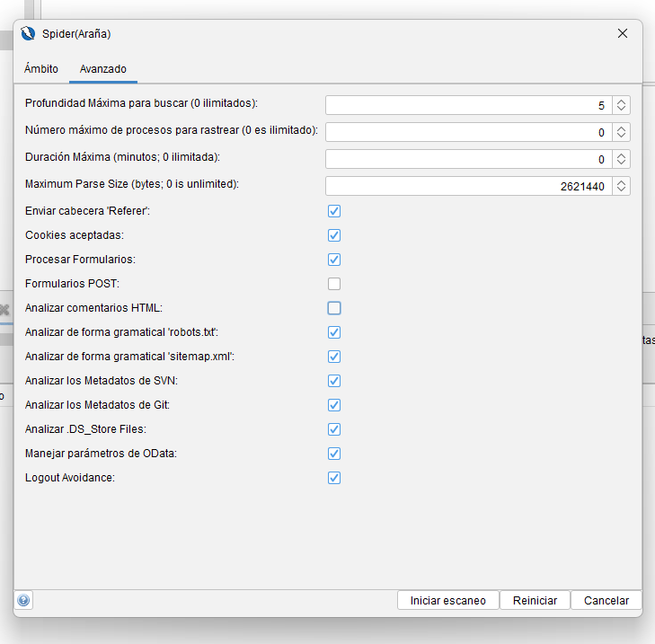This screenshot has height=644, width=655.
Task: Click the Duración Máxima spinner arrows
Action: (x=621, y=159)
